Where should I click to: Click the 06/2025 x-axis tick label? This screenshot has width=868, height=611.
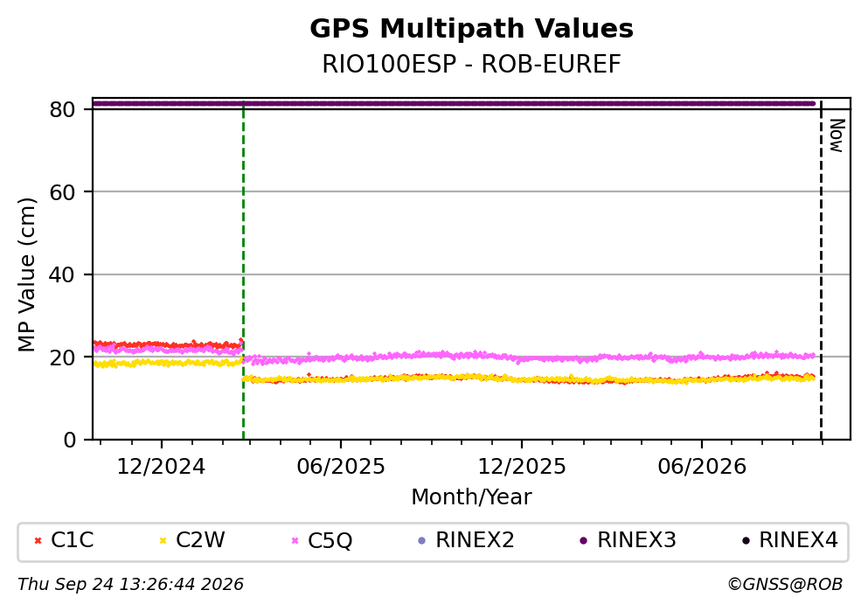pos(340,467)
